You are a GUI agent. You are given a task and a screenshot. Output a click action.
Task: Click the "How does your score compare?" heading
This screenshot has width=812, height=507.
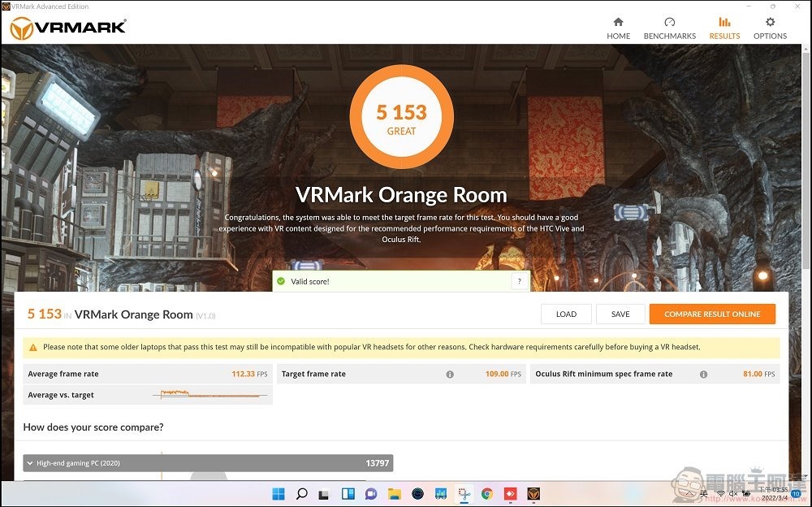[93, 427]
